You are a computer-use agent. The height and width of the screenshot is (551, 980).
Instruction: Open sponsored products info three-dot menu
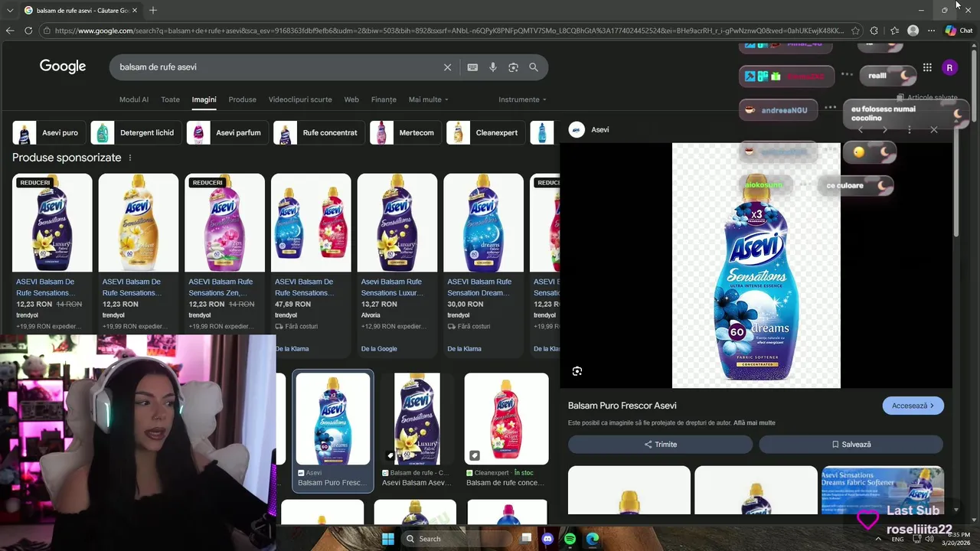(130, 158)
